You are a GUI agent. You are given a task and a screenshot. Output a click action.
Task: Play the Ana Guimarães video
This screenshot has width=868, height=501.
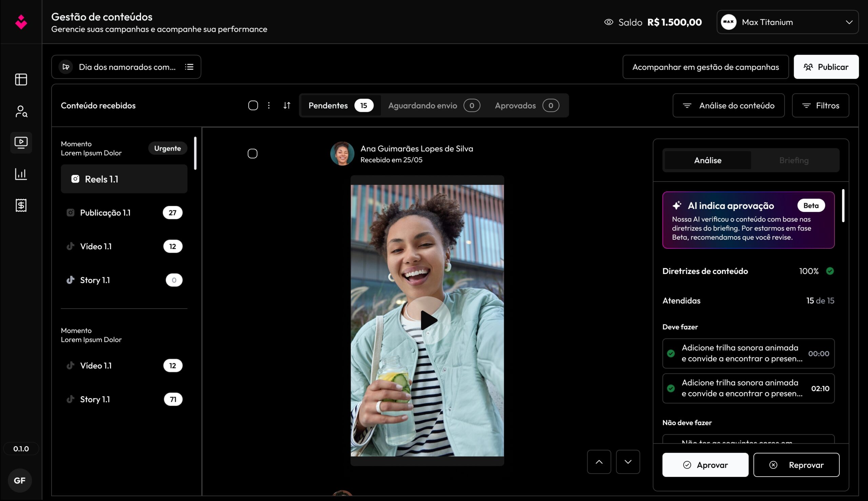(x=428, y=320)
